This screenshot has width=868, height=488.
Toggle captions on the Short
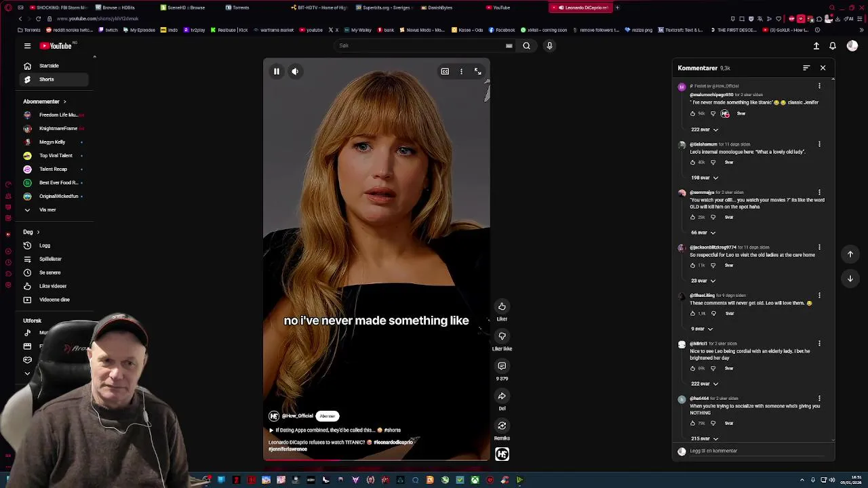(x=445, y=71)
